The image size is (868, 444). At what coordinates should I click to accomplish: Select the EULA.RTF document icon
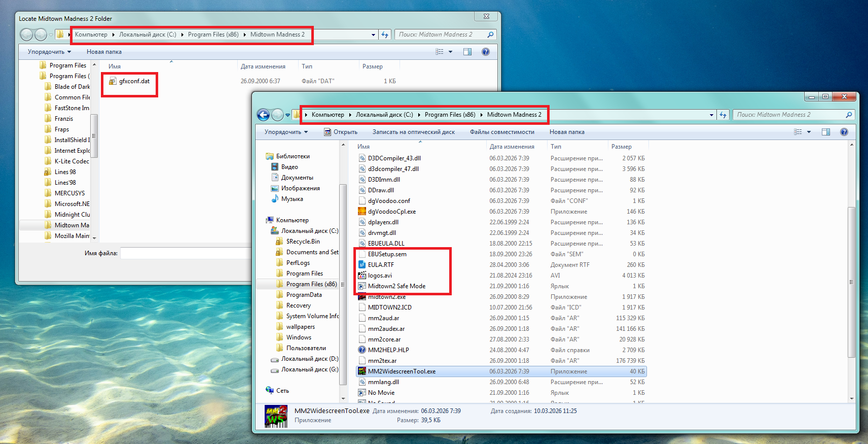(362, 265)
